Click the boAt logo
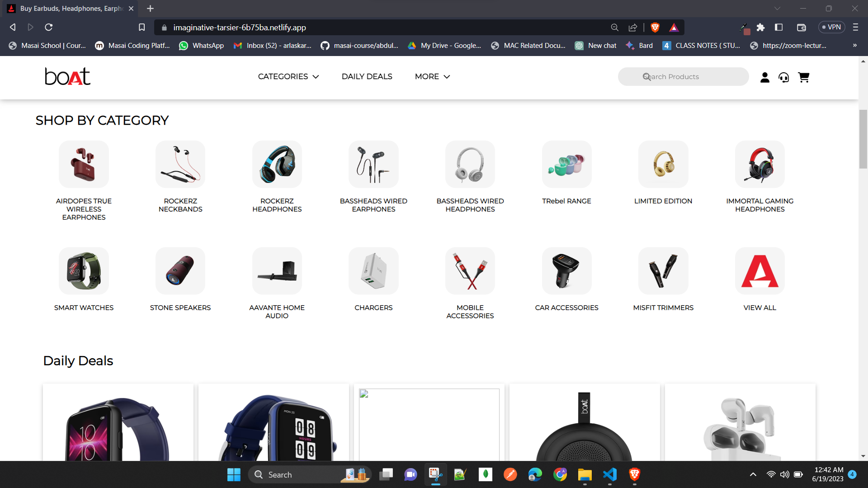 (x=67, y=76)
